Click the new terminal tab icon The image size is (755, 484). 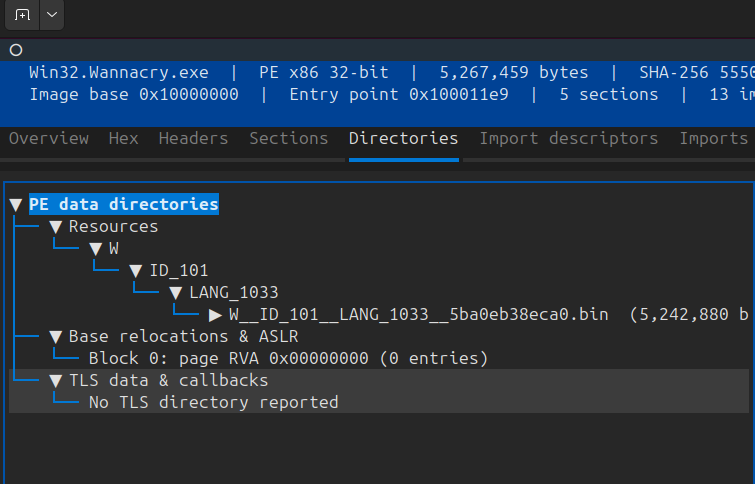[x=22, y=15]
